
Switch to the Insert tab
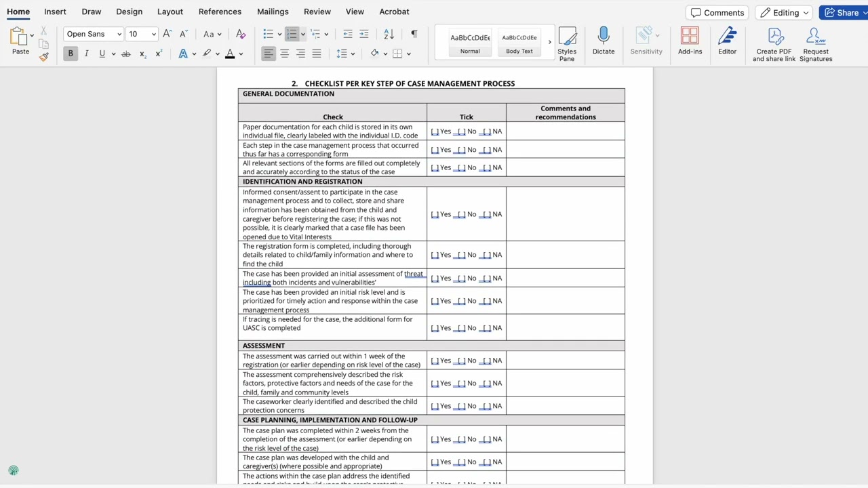pyautogui.click(x=55, y=12)
